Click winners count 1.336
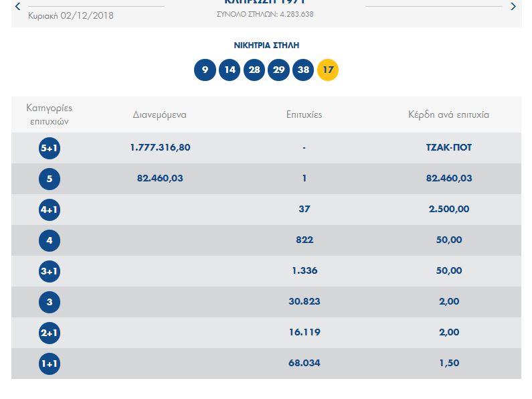 (x=304, y=270)
